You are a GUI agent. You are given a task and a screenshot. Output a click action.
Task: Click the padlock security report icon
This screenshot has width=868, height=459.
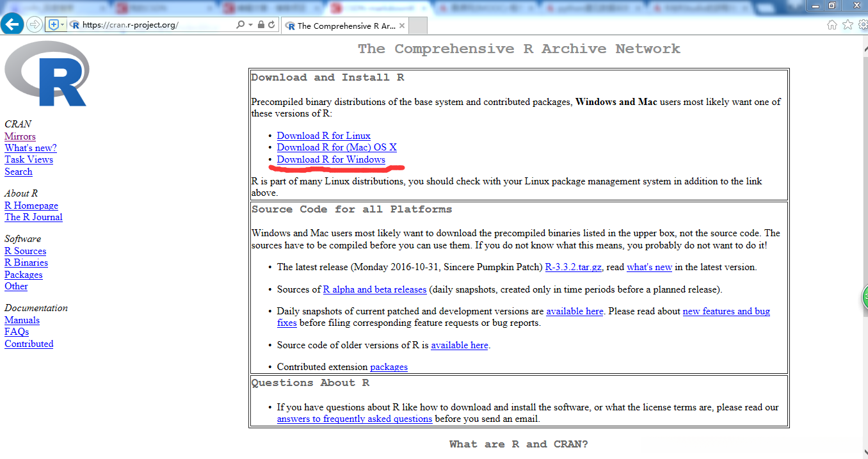pos(261,24)
